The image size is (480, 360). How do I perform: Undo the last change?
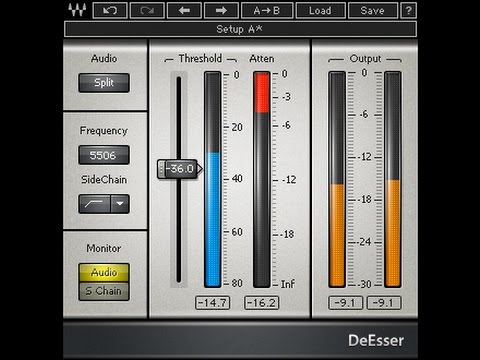pyautogui.click(x=110, y=10)
